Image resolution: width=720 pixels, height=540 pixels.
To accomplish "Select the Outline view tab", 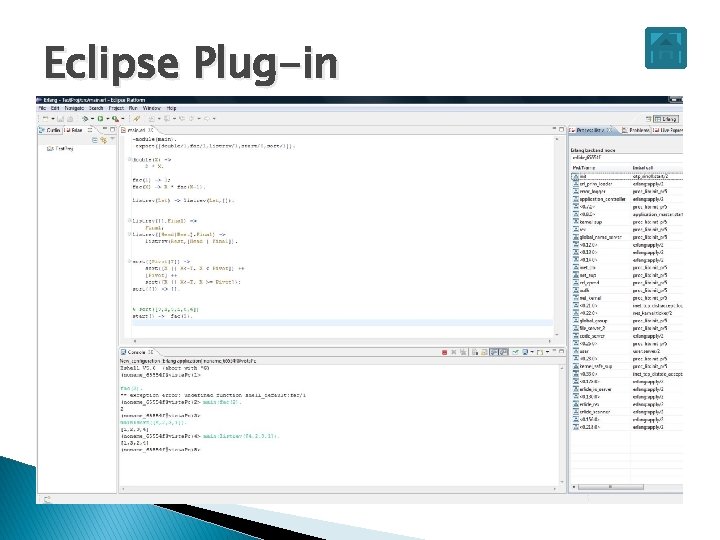I will tap(50, 130).
